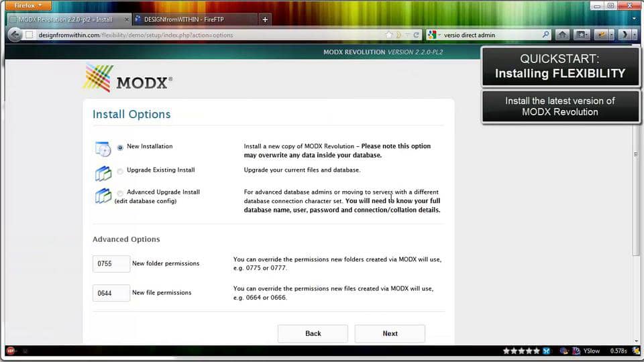This screenshot has width=644, height=362.
Task: Click the 0.578s load time status
Action: coord(618,351)
